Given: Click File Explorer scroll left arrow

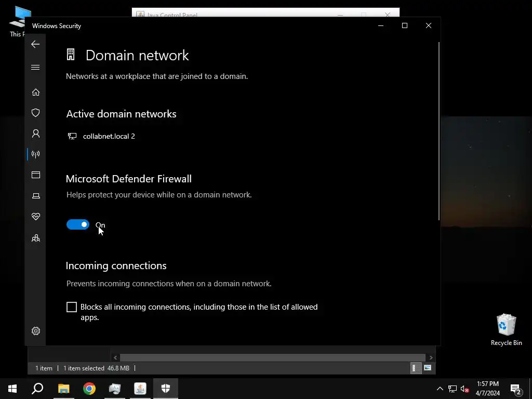Looking at the screenshot, I should coord(115,357).
